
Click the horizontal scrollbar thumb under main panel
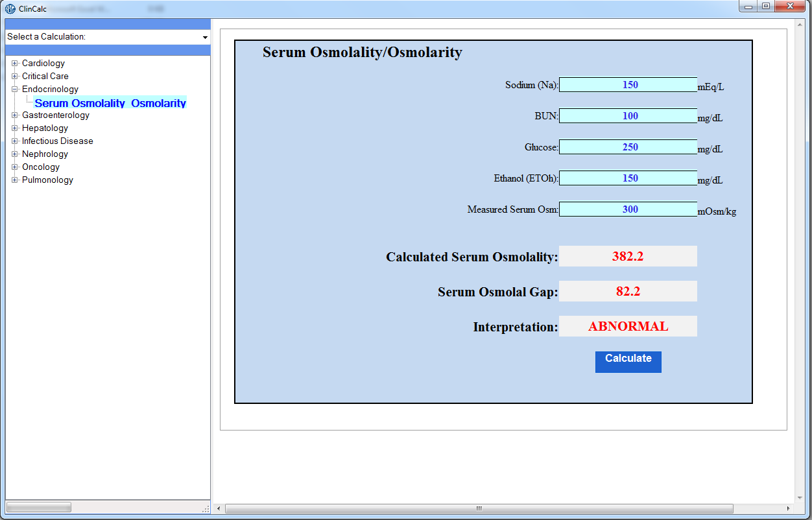tap(479, 509)
